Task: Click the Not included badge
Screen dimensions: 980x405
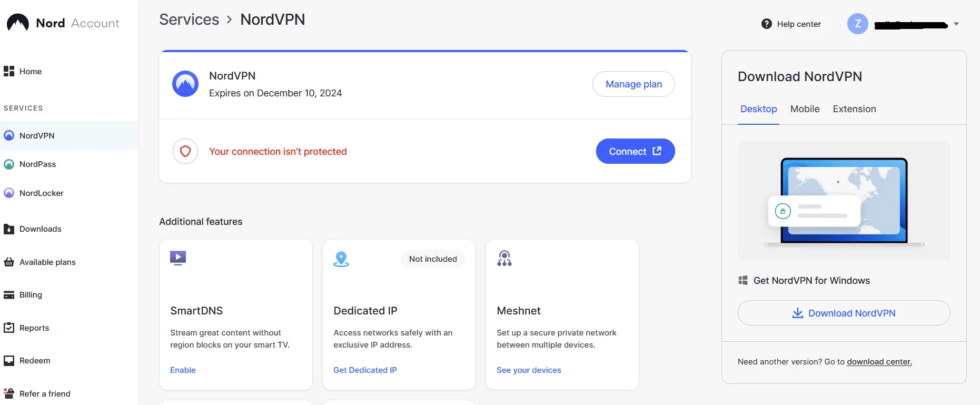Action: coord(433,259)
